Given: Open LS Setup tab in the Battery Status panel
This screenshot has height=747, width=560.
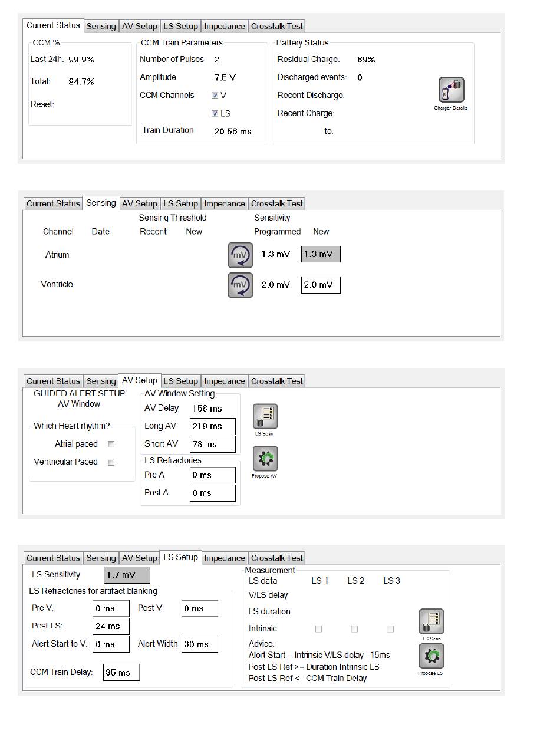Looking at the screenshot, I should (x=180, y=26).
